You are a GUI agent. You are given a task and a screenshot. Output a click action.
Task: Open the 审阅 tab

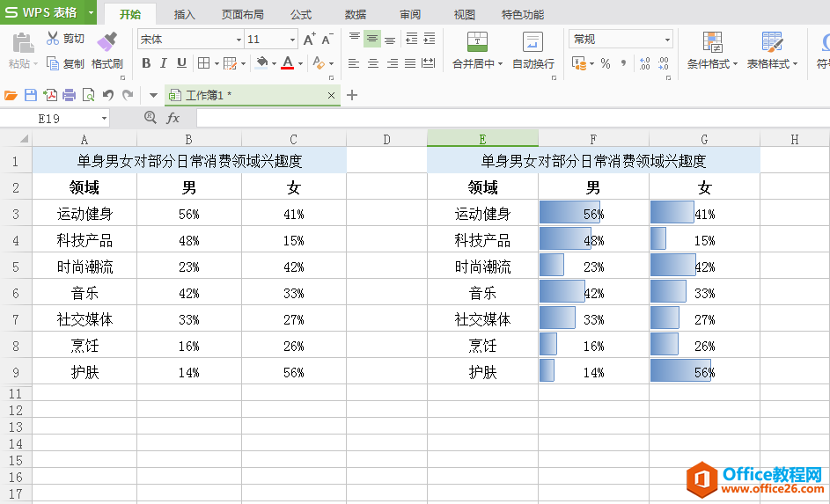click(x=409, y=14)
